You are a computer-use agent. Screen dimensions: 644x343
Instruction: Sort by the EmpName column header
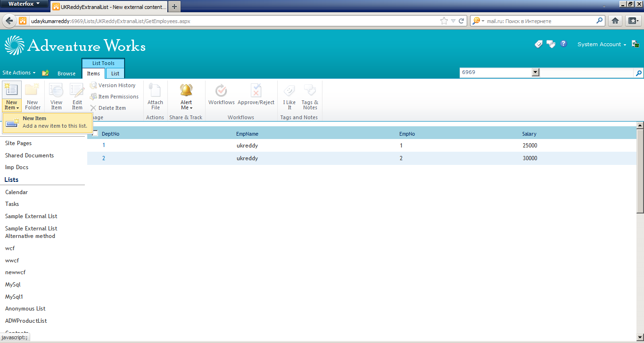coord(247,134)
